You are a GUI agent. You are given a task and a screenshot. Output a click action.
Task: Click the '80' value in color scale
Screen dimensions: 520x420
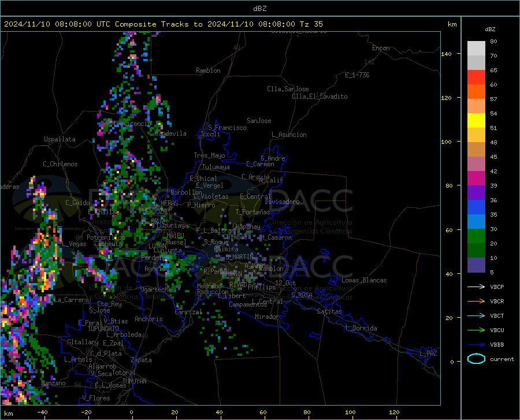493,42
